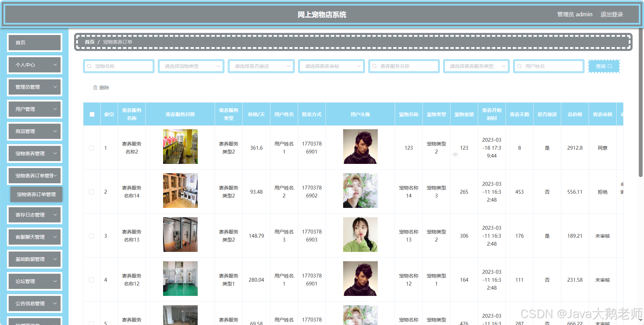This screenshot has height=325, width=644.
Task: Click the 退出登录 link
Action: [x=611, y=15]
